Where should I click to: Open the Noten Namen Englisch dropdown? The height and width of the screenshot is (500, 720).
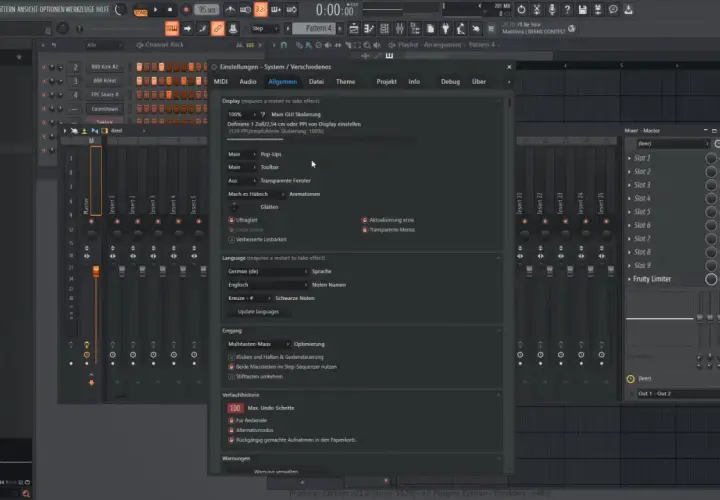pos(267,285)
